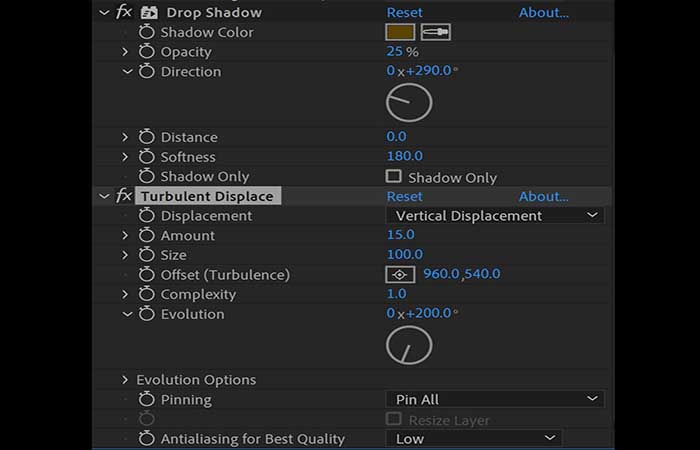700x450 pixels.
Task: Expand Evolution Options group
Action: point(125,379)
